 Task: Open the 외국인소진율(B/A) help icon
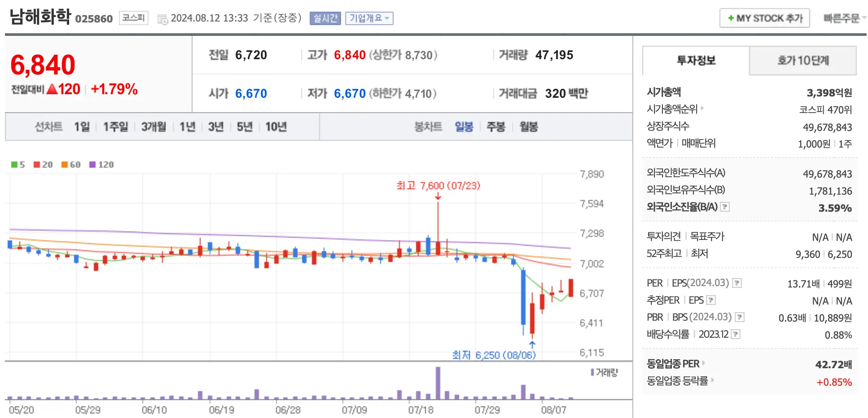click(726, 207)
